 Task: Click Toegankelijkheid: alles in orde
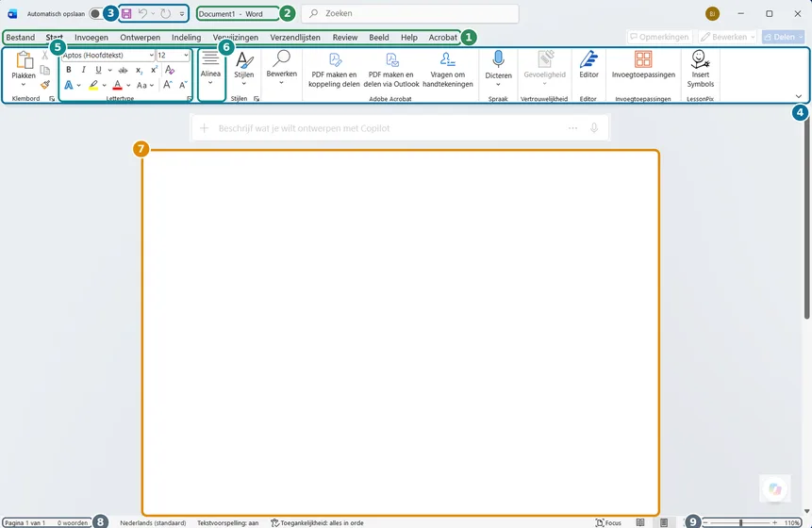[x=317, y=523]
